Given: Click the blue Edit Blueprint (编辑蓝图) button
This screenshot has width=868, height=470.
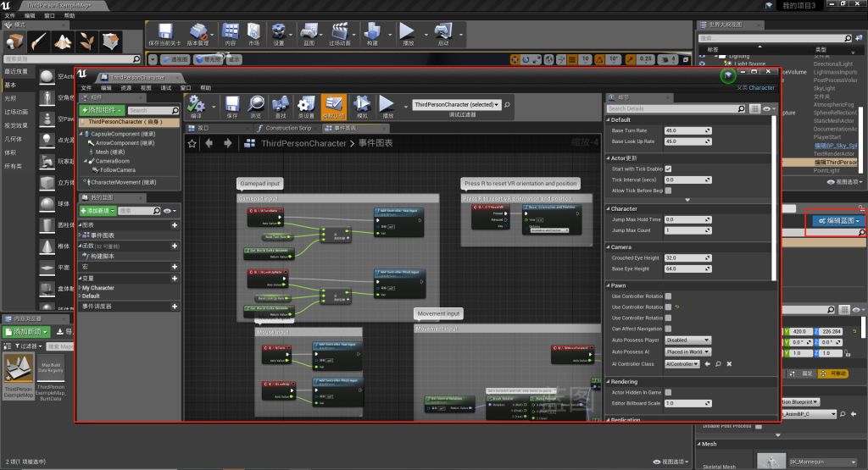Looking at the screenshot, I should [x=837, y=221].
